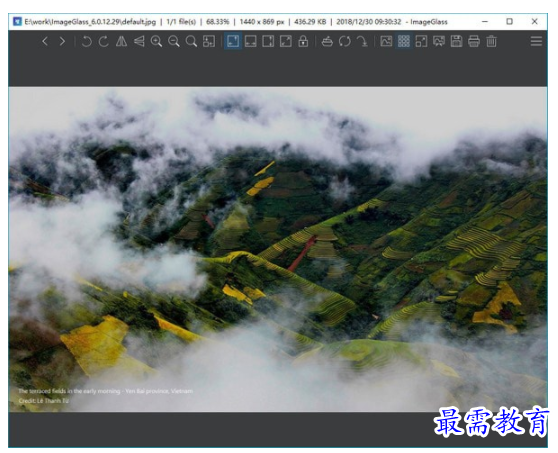Click the print image icon
The width and height of the screenshot is (558, 453).
click(x=474, y=41)
